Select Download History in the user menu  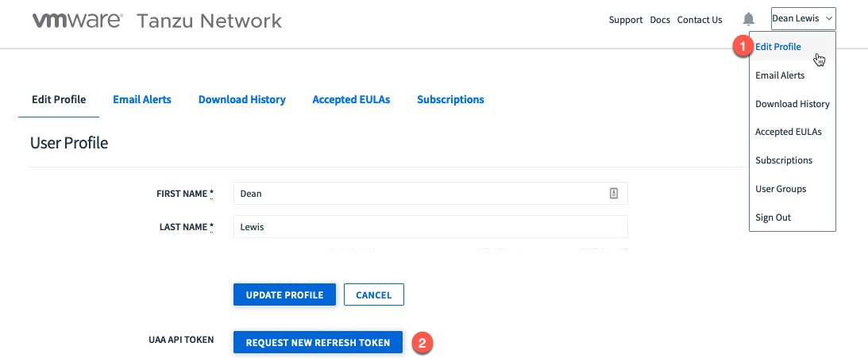(793, 103)
